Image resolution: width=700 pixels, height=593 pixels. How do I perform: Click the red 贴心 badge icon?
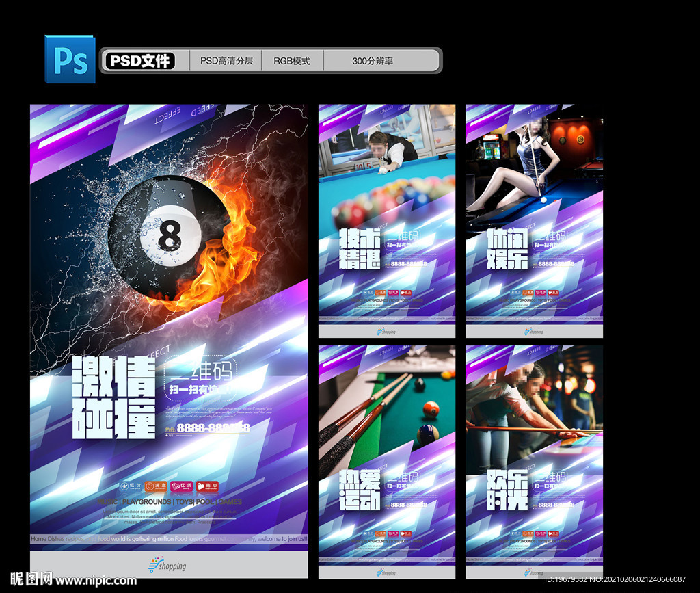click(x=207, y=486)
